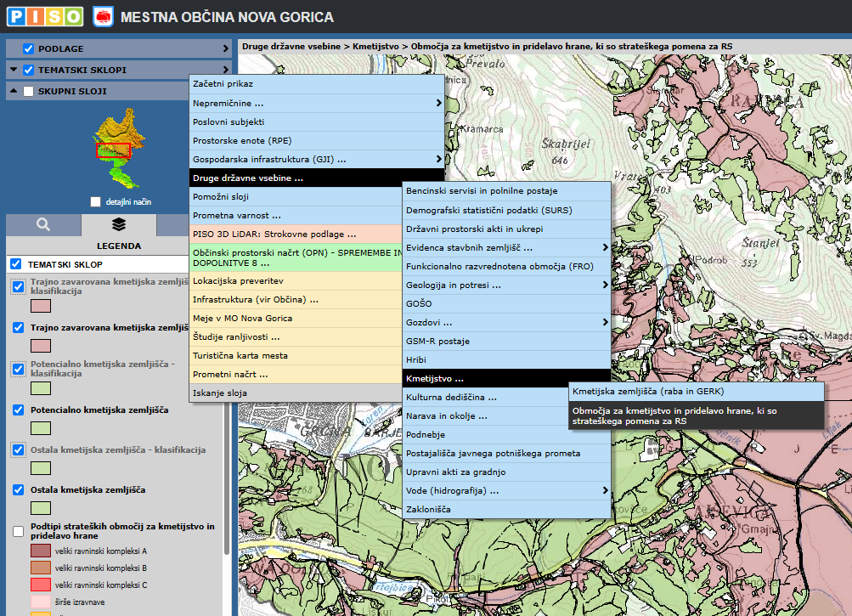Expand Skupni sloji with the up triangle
The width and height of the screenshot is (852, 616).
pos(15,91)
